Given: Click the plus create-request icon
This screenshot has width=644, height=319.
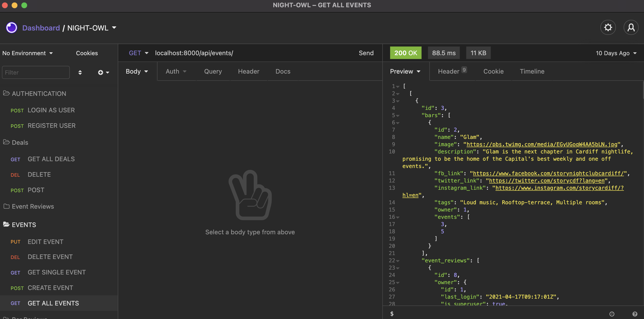Looking at the screenshot, I should click(101, 72).
